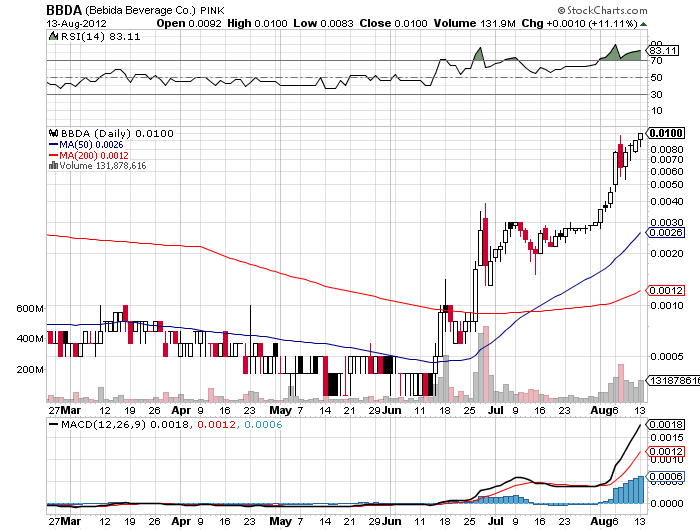Click the 0.0040 price axis label
This screenshot has width=700, height=530.
tap(667, 202)
